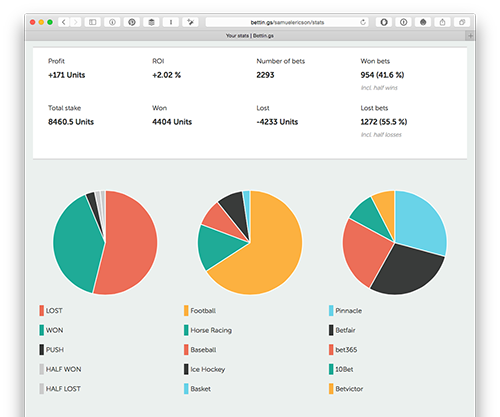
Task: Open the Share menu icon
Action: 442,22
